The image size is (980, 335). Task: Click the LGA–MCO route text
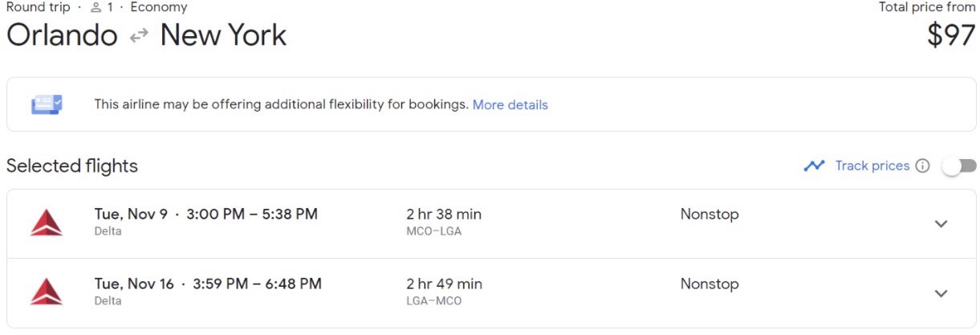point(434,301)
